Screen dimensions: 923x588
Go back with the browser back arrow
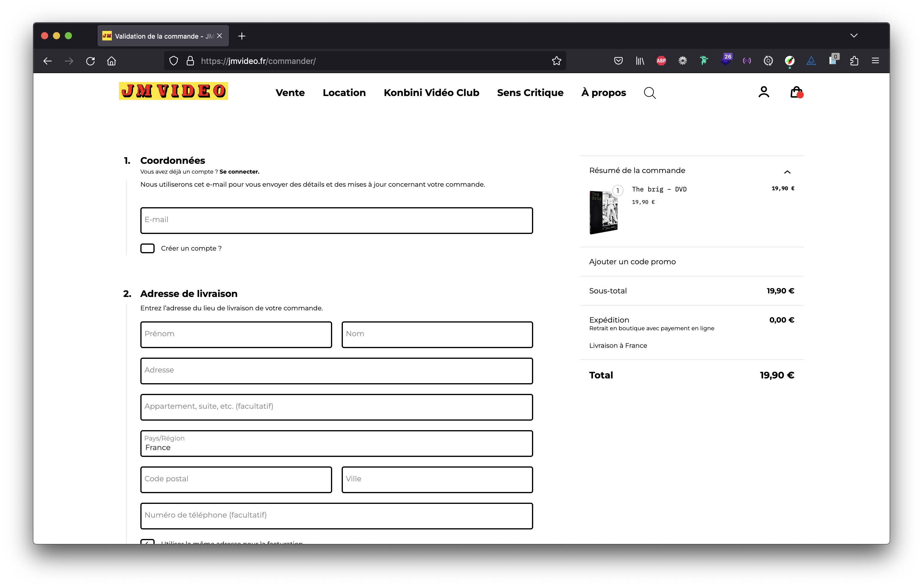coord(48,61)
